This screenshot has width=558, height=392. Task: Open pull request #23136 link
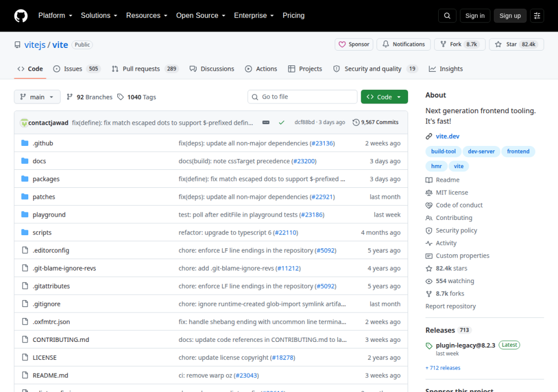click(323, 143)
